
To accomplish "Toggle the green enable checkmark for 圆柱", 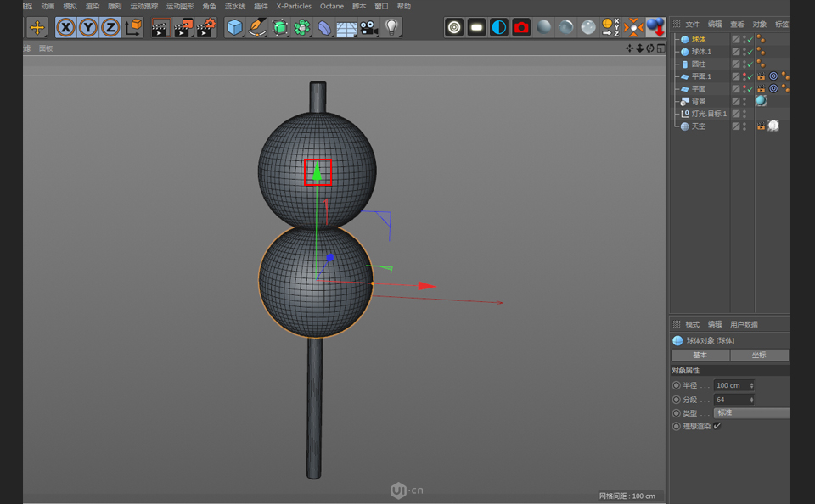I will [x=750, y=64].
